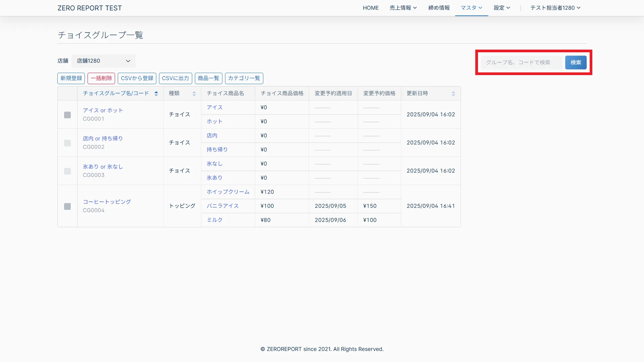644x362 pixels.
Task: Open the バニラアイス product link
Action: pyautogui.click(x=222, y=206)
